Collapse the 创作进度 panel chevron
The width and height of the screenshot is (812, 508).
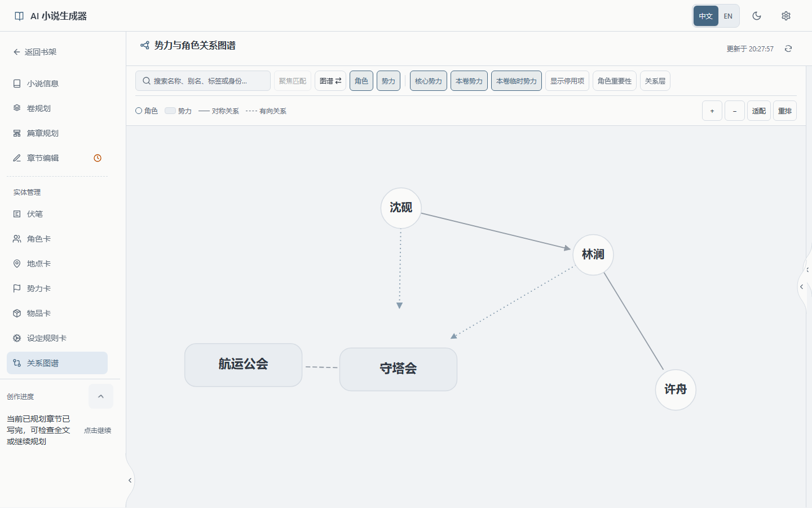coord(101,396)
